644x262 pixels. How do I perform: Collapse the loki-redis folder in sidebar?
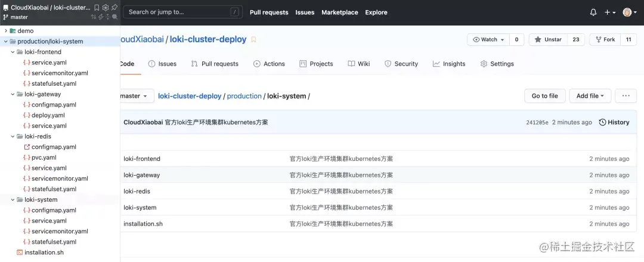(13, 136)
